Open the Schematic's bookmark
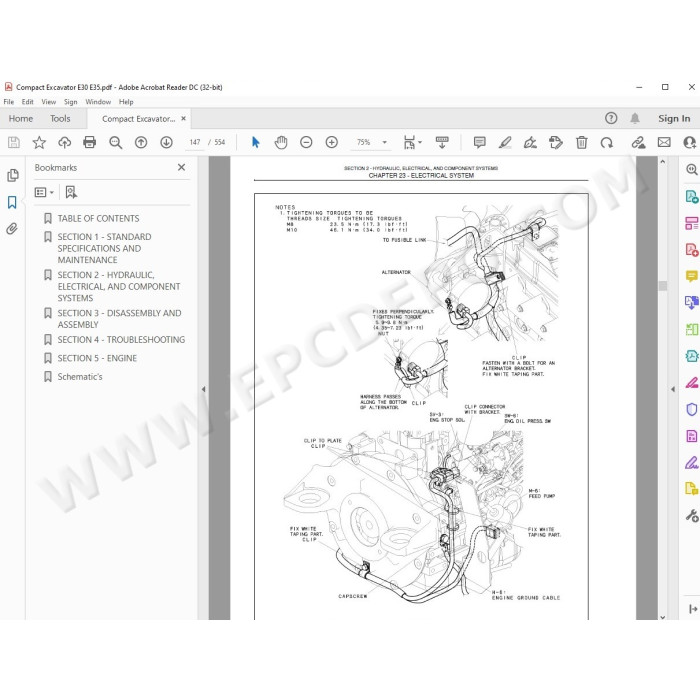 click(x=80, y=377)
